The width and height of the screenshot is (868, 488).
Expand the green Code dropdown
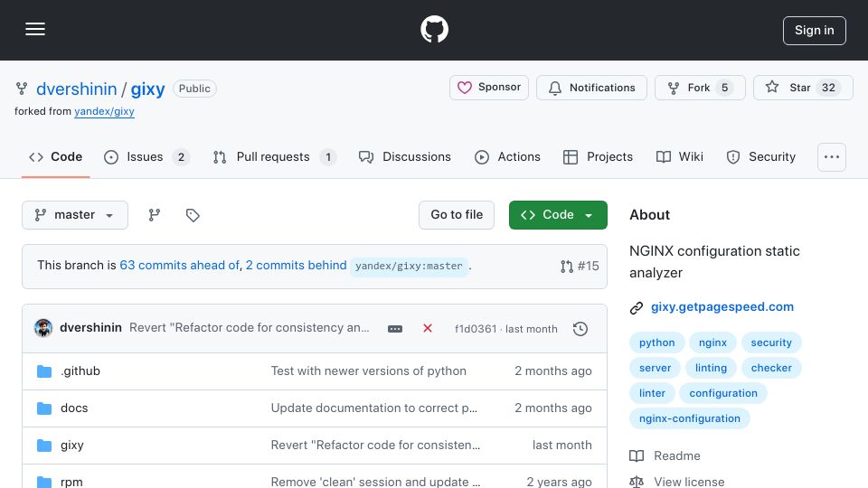558,215
